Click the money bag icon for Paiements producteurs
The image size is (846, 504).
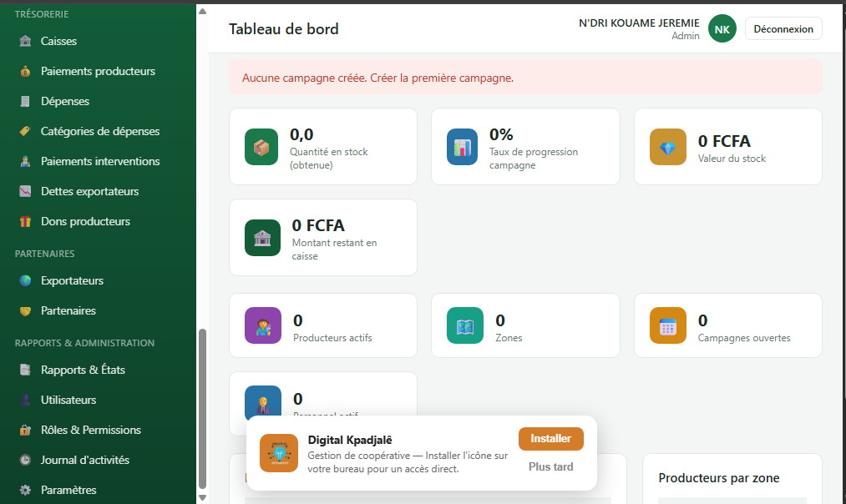[x=25, y=71]
